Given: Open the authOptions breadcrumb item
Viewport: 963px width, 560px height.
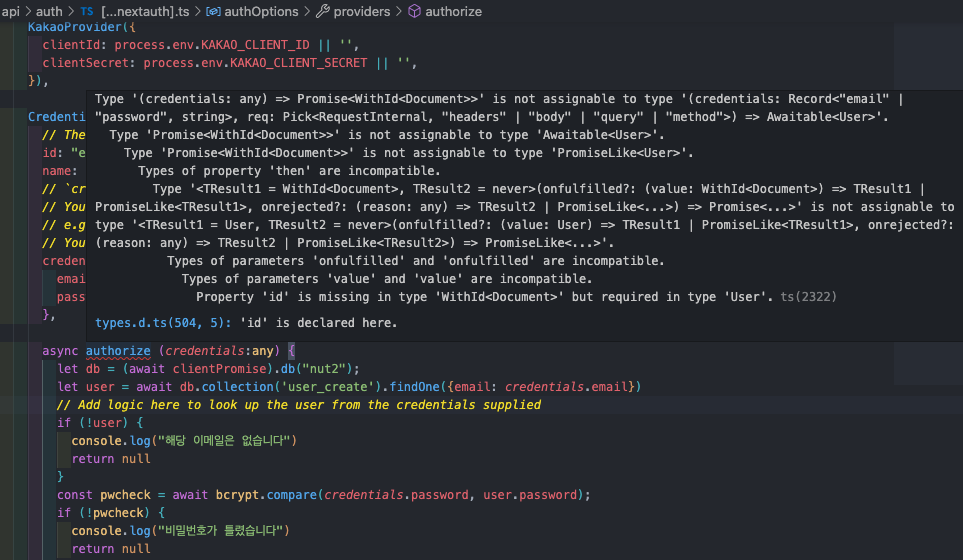Looking at the screenshot, I should [261, 11].
